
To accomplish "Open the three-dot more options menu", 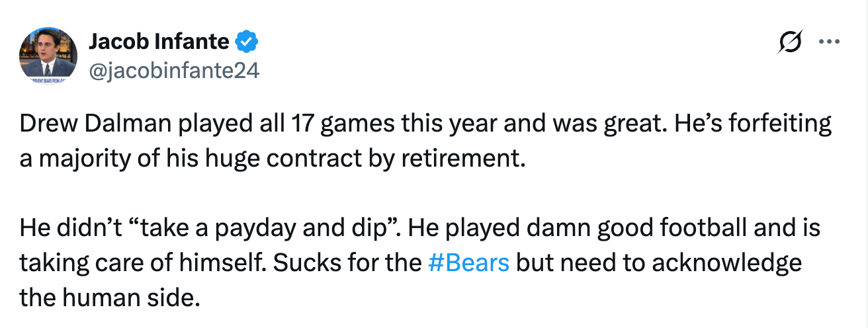I will (830, 43).
